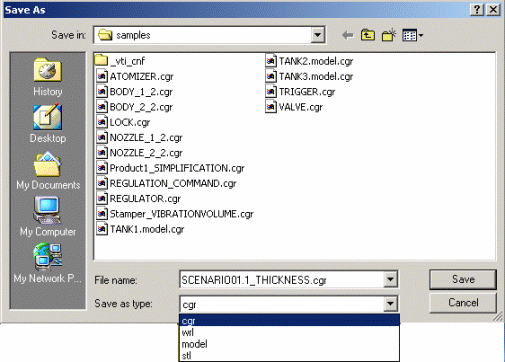The image size is (505, 362).
Task: Choose stl in the type list
Action: pos(289,355)
